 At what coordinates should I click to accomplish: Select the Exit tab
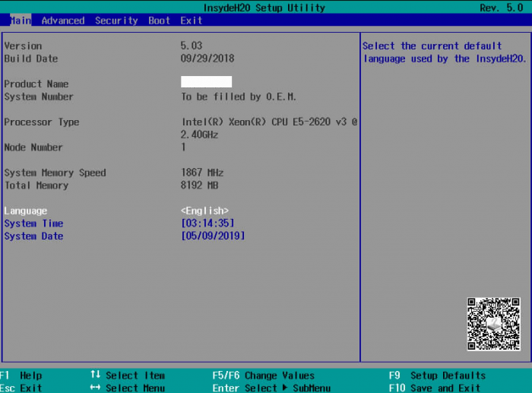pyautogui.click(x=191, y=21)
